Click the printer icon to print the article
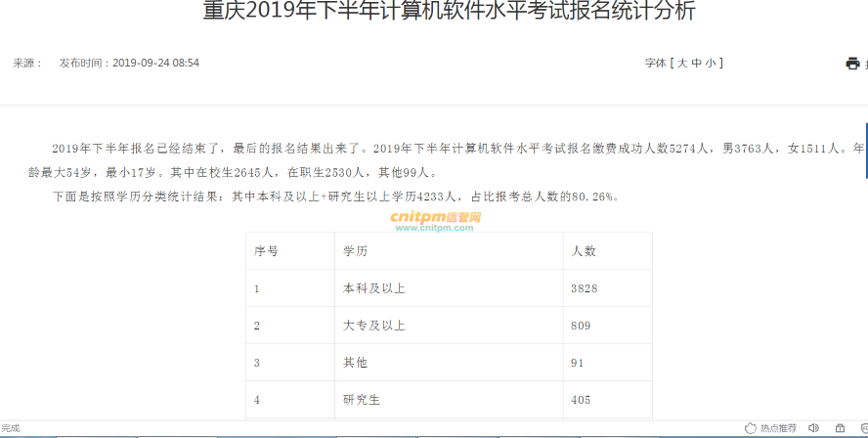 pyautogui.click(x=852, y=64)
